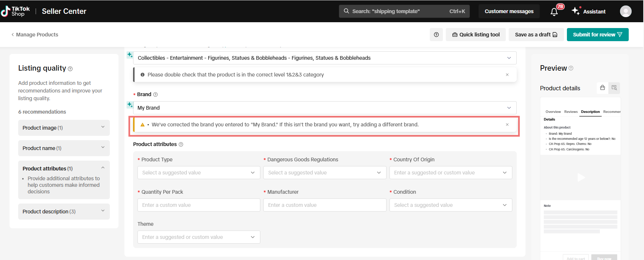
Task: Close the category double check notice
Action: [x=507, y=75]
